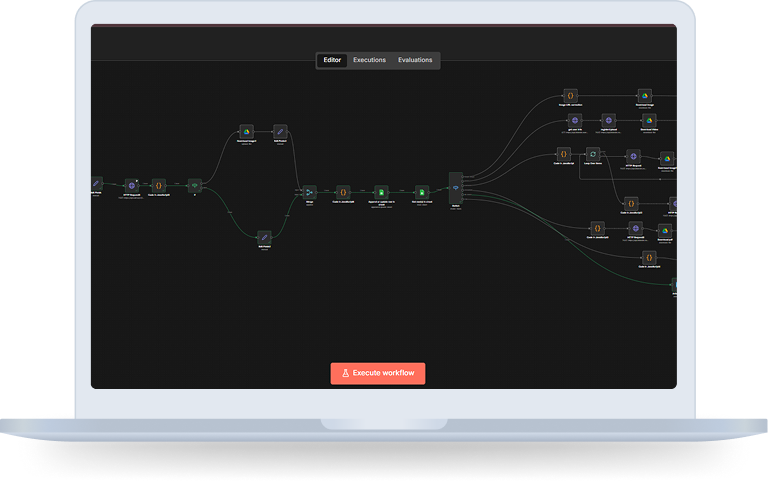Viewport: 768px width, 484px height.
Task: Click Code node feeding Loop Over Items
Action: 563,154
